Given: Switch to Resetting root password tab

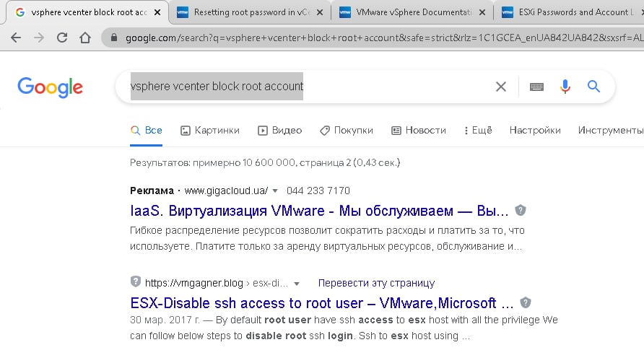Looking at the screenshot, I should [250, 12].
